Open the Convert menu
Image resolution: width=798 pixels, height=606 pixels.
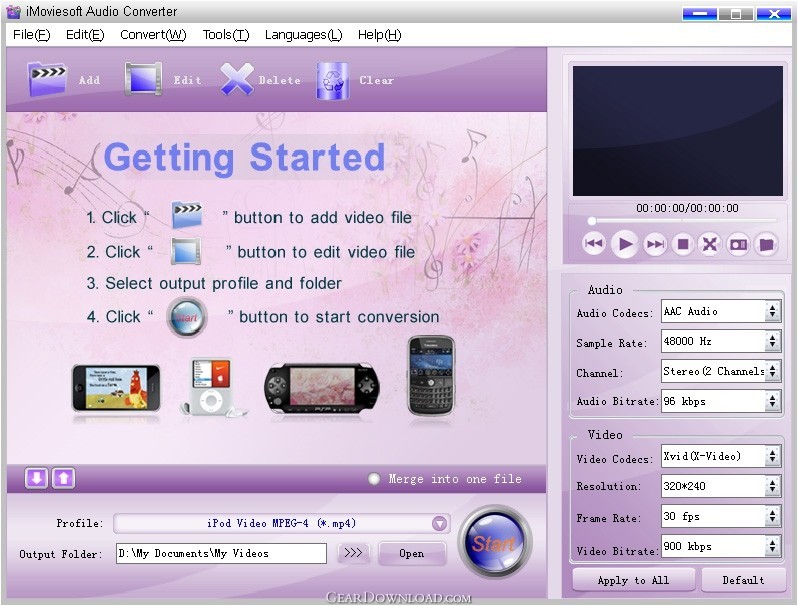tap(153, 35)
